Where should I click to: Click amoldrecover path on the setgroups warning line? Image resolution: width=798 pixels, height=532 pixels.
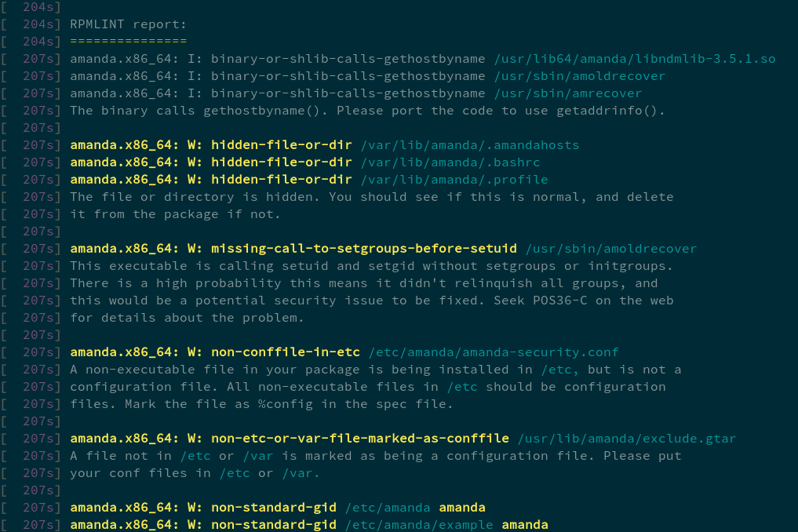pos(610,249)
